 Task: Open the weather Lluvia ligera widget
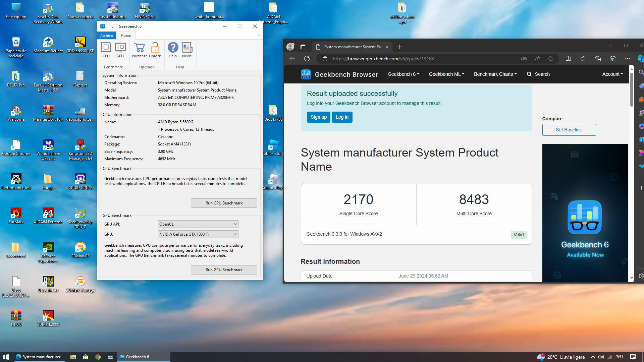(560, 357)
